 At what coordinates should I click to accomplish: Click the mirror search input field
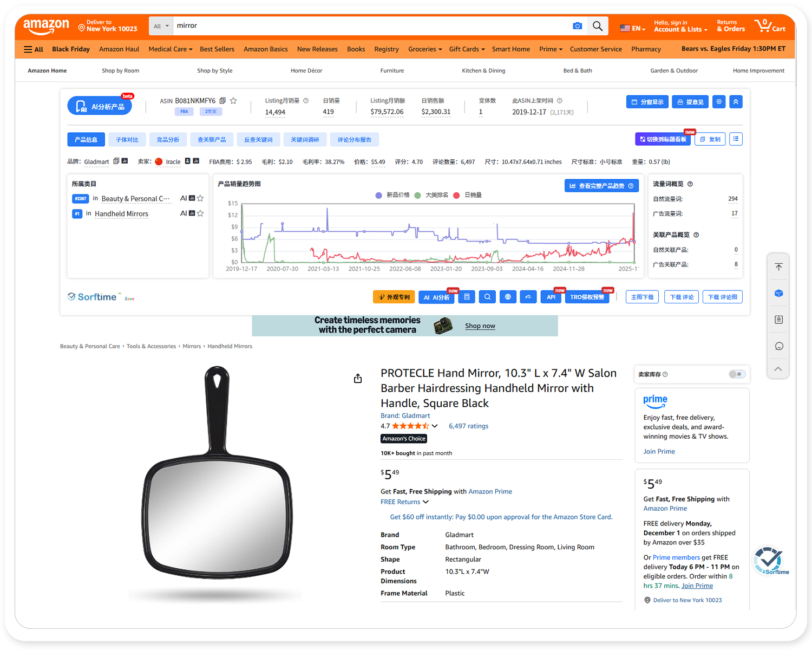point(368,26)
